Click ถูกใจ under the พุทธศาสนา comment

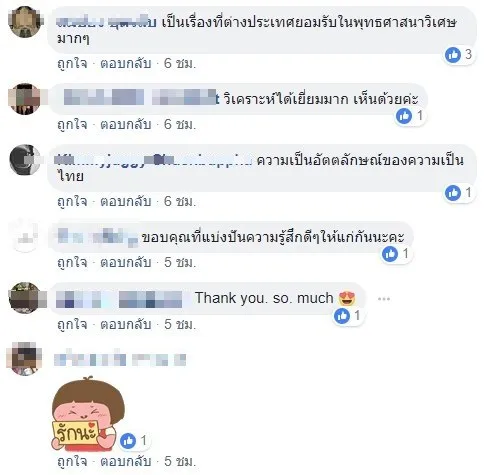coord(72,63)
